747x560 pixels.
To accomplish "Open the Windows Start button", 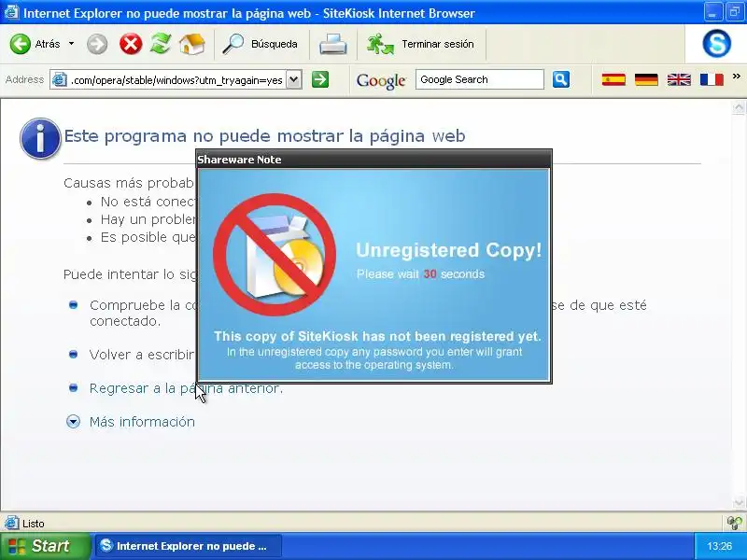I will [x=45, y=546].
